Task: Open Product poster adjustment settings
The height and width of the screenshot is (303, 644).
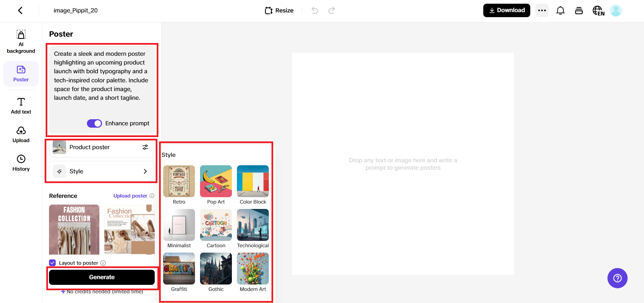Action: [145, 147]
